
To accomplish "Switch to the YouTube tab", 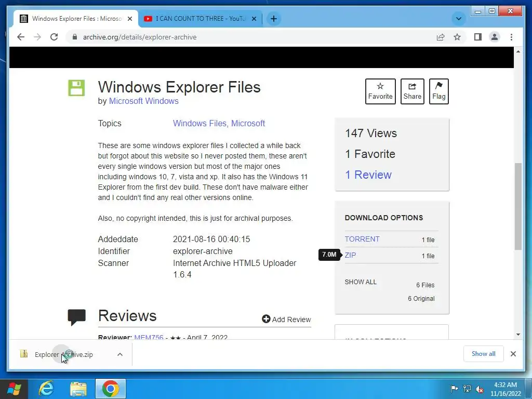I will pos(200,19).
